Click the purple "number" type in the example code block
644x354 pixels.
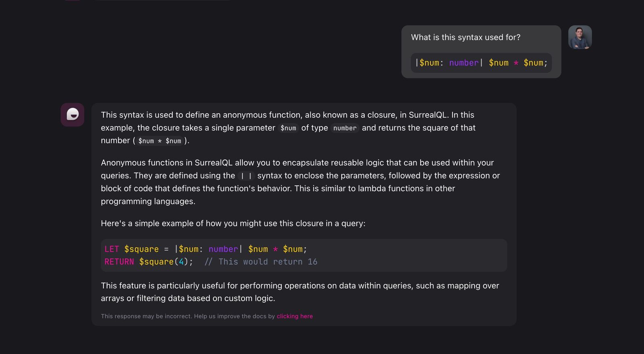pos(223,249)
